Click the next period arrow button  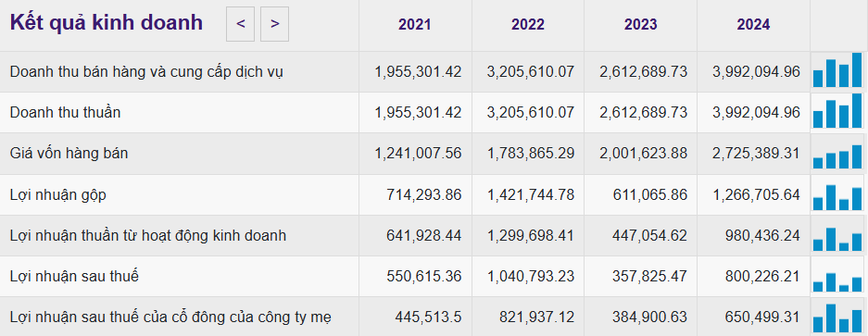coord(274,24)
